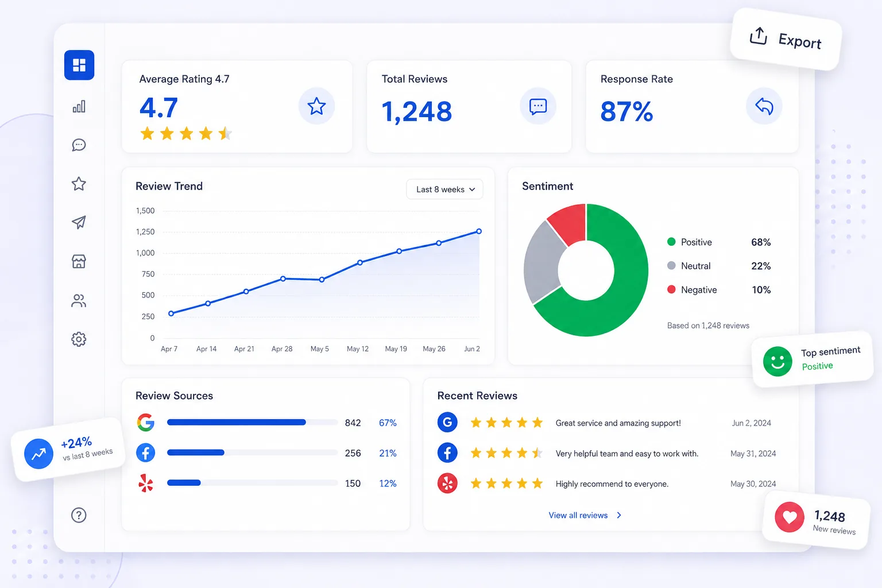Select the Jun 2 data point on trend line

pyautogui.click(x=479, y=231)
